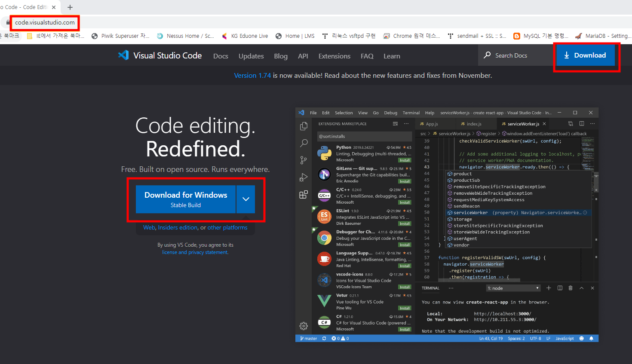Click the Visual Studio Code site title
The width and height of the screenshot is (632, 364).
click(167, 55)
